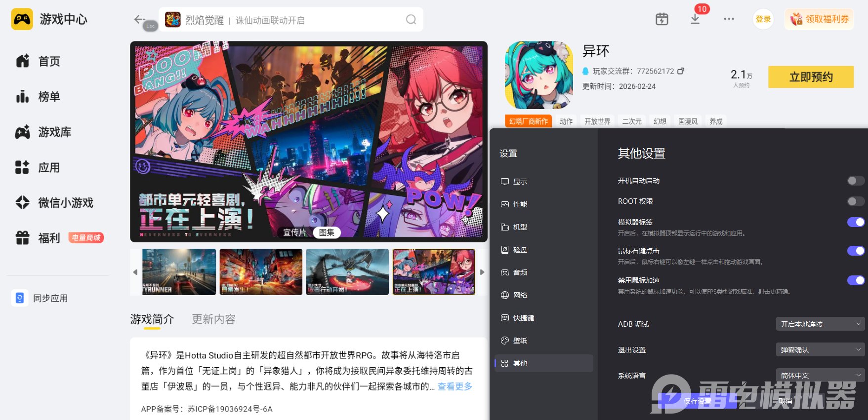Click the 电量商城 badge
Image resolution: width=868 pixels, height=420 pixels.
tap(86, 238)
